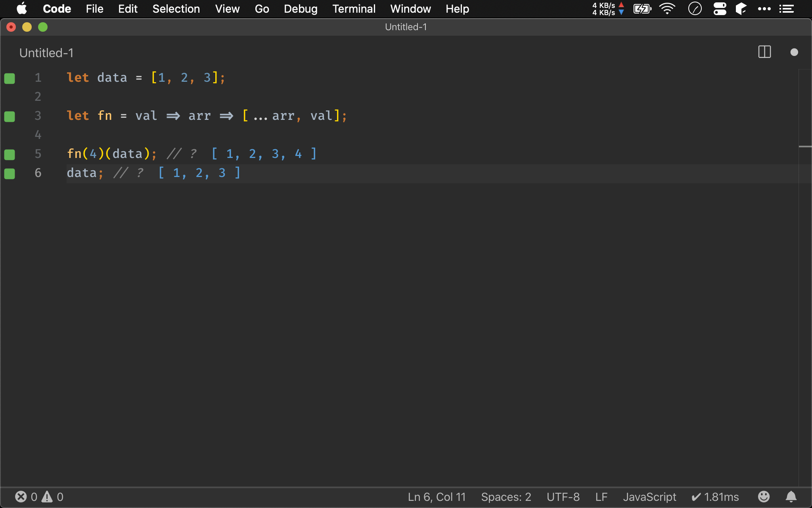Image resolution: width=812 pixels, height=508 pixels.
Task: Click the smiley face feedback icon
Action: click(x=764, y=496)
